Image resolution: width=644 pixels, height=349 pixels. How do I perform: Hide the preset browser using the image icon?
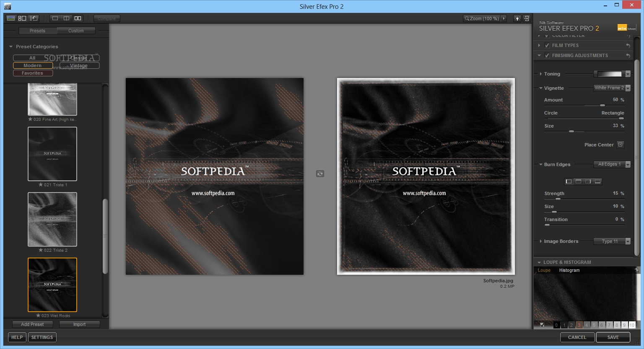pos(11,18)
